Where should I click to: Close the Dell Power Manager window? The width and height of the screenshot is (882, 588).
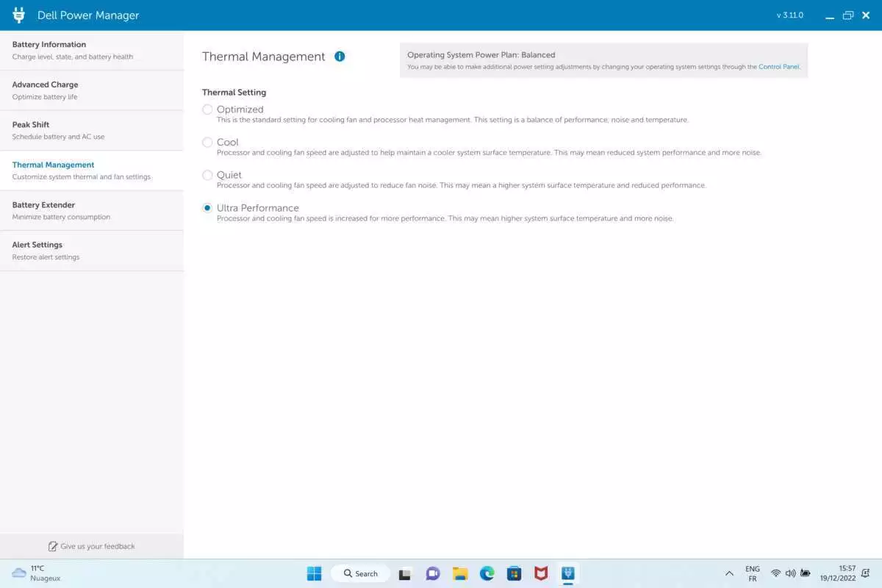867,15
